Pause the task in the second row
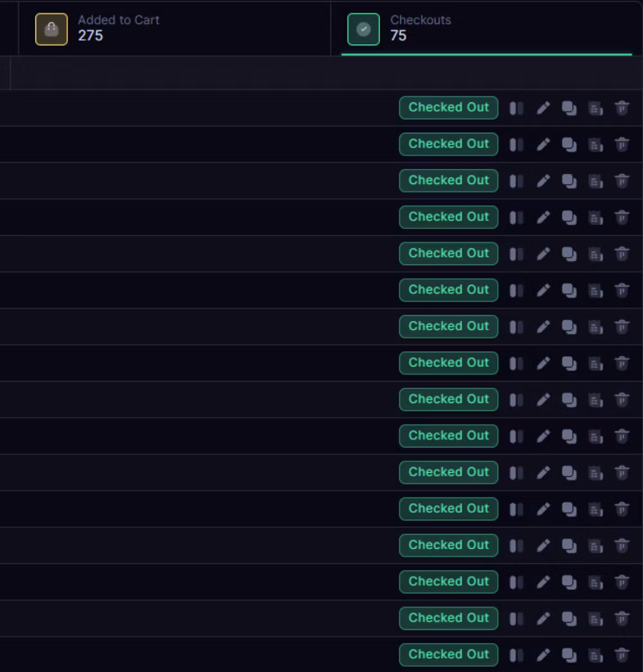Screen dimensions: 643x672 click(x=516, y=145)
